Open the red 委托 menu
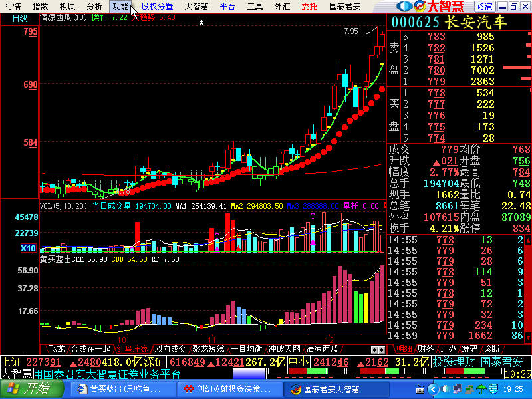The image size is (532, 399). (x=309, y=7)
